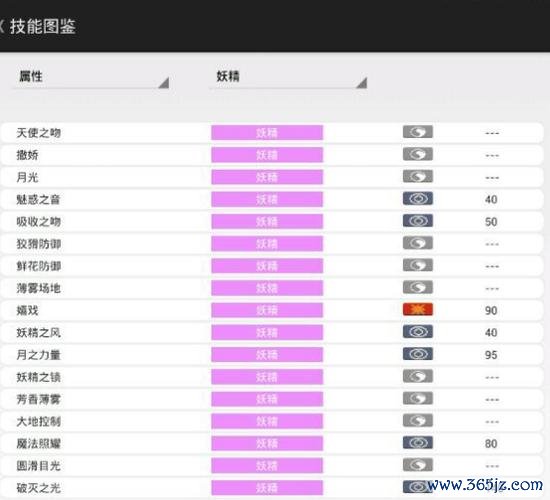Click status category icon for 圆滑目光
Screen dimensions: 550x500
point(417,465)
